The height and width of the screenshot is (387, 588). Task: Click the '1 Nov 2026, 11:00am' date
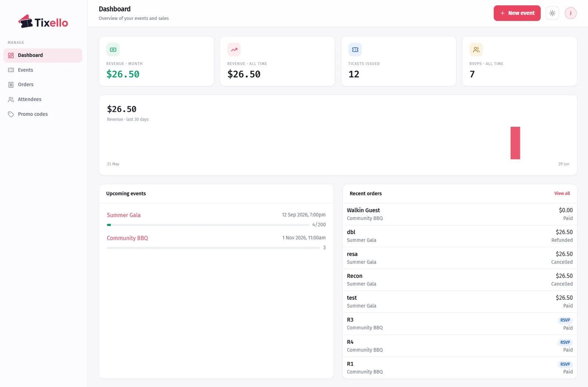pyautogui.click(x=304, y=238)
